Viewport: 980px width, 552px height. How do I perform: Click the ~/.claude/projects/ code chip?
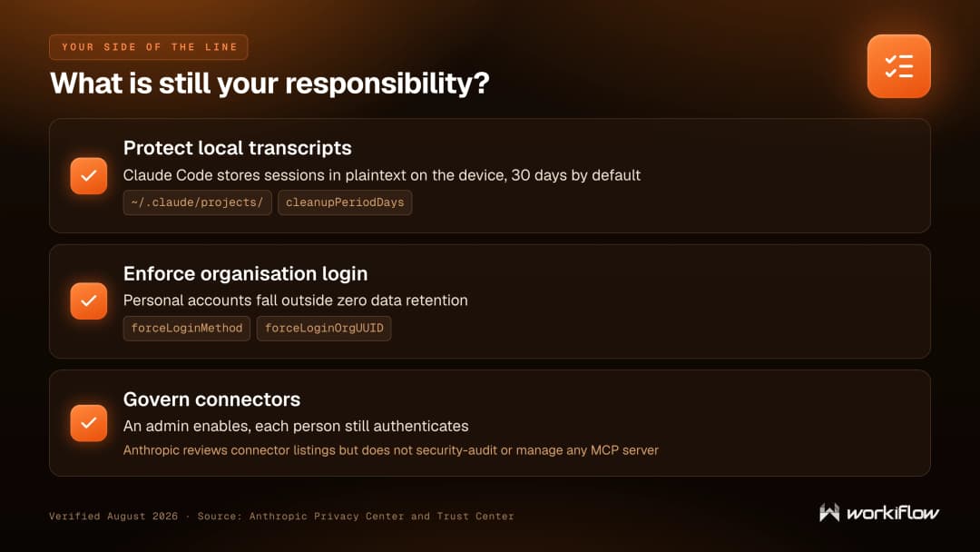coord(198,202)
